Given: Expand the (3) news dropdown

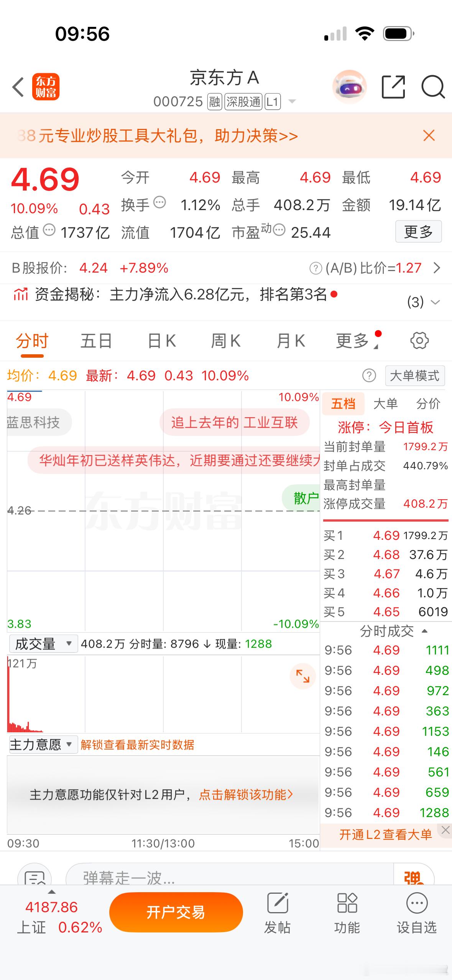Looking at the screenshot, I should click(424, 302).
